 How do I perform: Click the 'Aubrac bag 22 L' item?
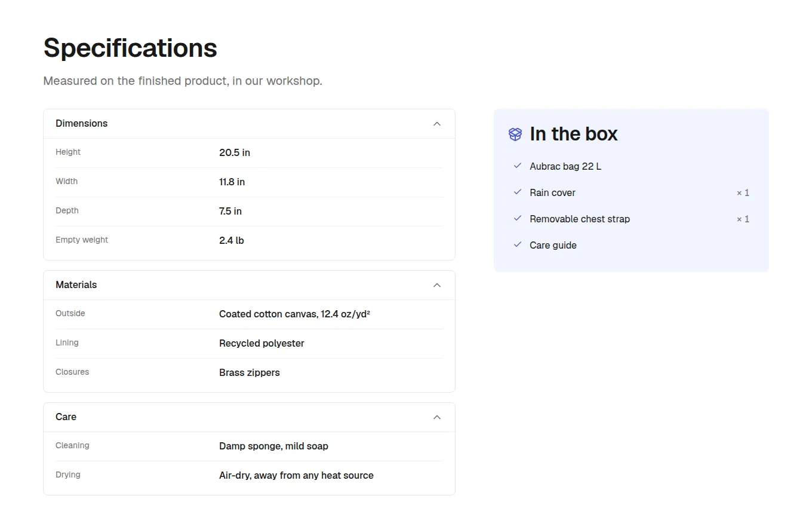565,166
